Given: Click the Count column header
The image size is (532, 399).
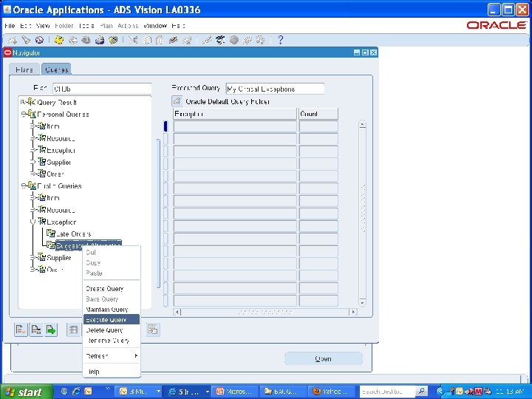Looking at the screenshot, I should click(x=318, y=114).
